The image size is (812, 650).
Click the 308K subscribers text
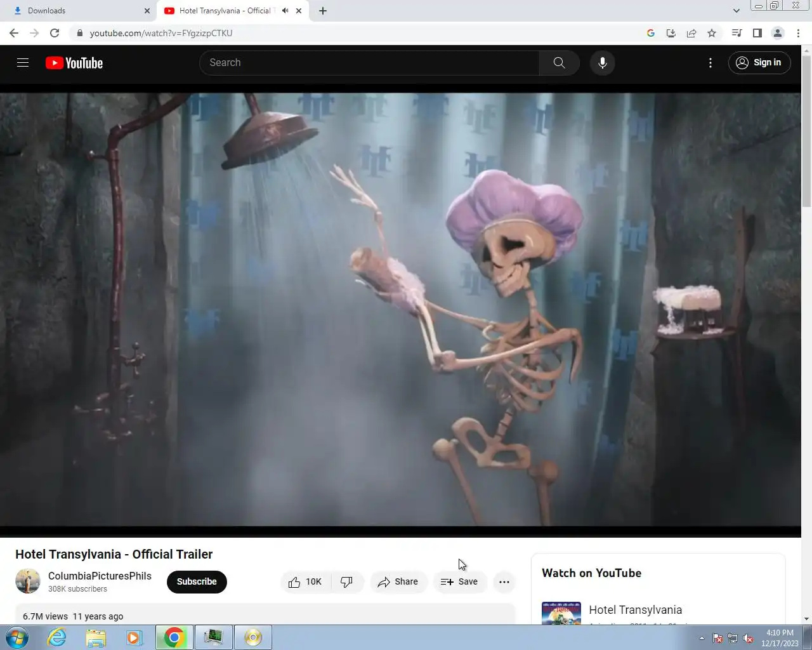77,589
